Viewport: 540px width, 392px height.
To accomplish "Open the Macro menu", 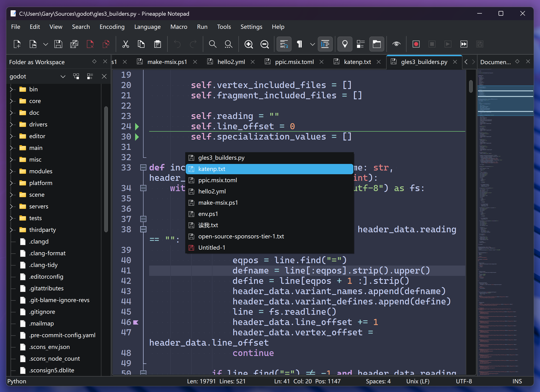I will coord(179,27).
